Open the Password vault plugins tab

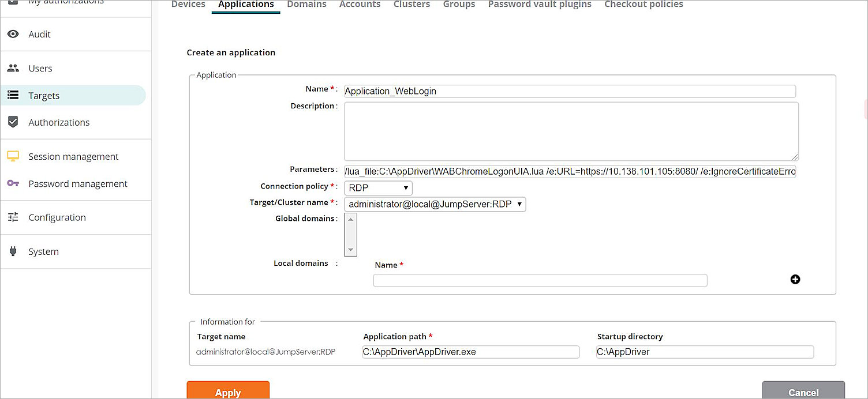point(539,5)
